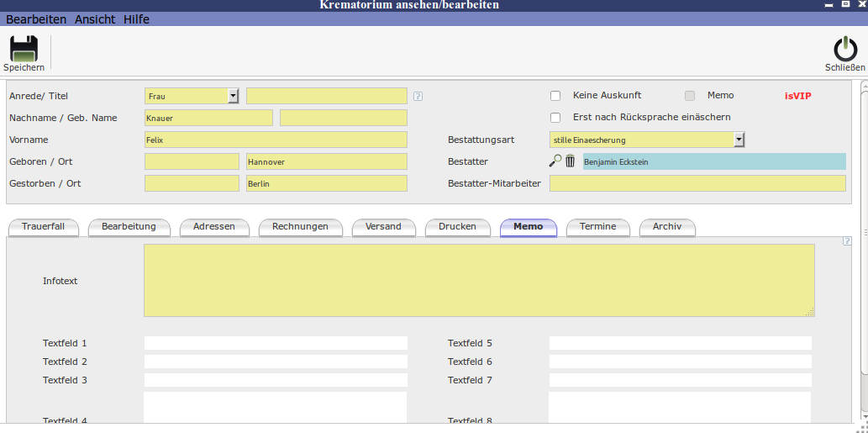Click the red isVIP label
This screenshot has width=868, height=433.
[x=797, y=96]
